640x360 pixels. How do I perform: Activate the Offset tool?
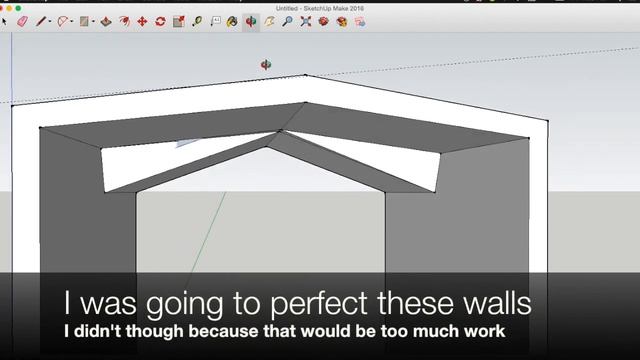[124, 21]
